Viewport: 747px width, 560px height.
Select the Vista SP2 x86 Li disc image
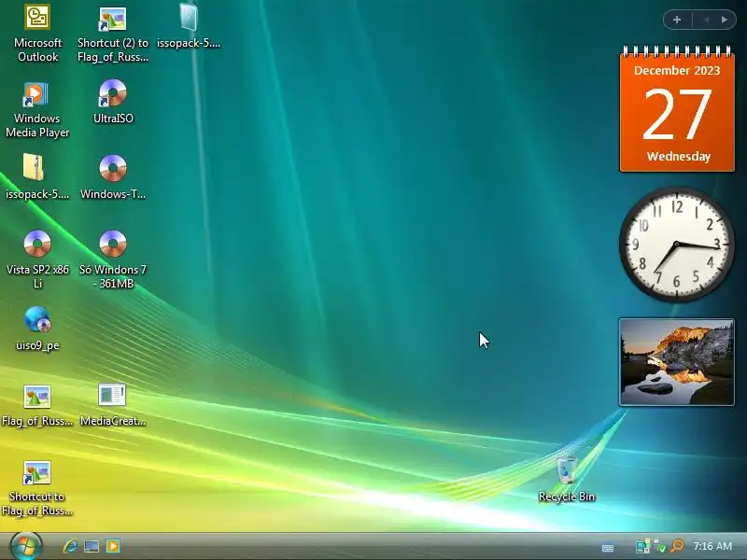point(37,259)
